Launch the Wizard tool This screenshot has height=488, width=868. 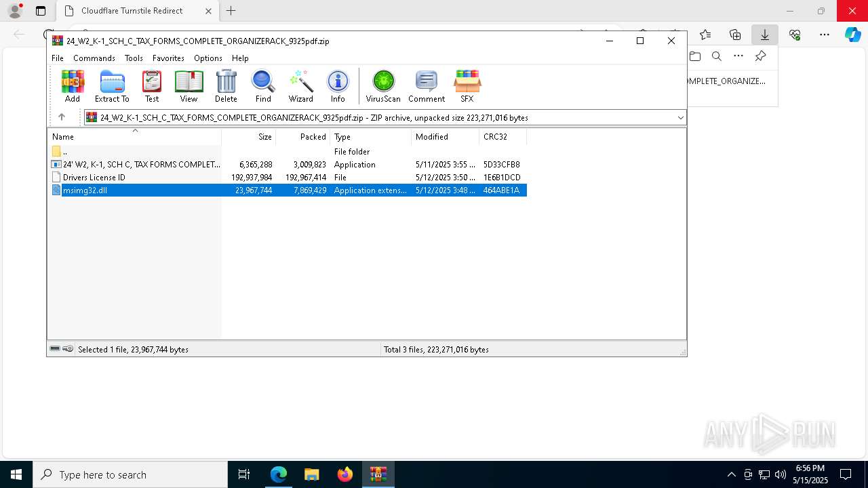301,86
